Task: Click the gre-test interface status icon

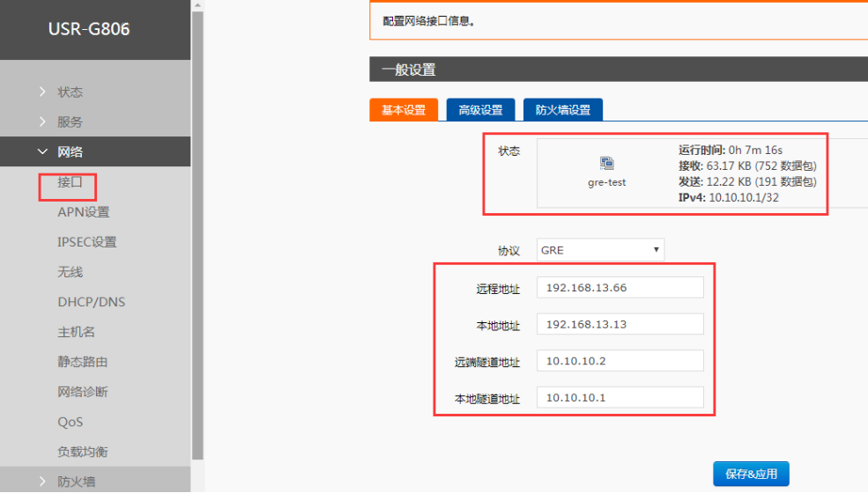Action: 606,163
